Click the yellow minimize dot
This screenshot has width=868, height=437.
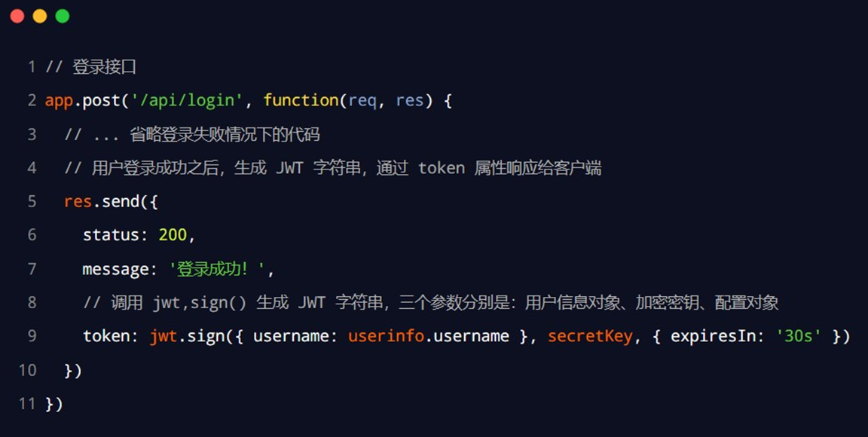click(x=40, y=16)
